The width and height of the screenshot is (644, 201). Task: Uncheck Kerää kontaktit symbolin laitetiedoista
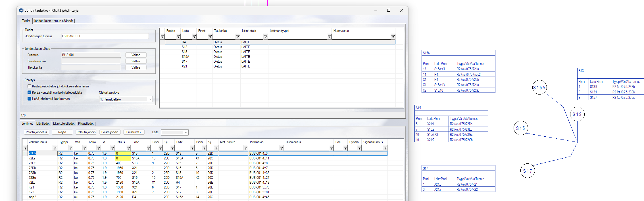pyautogui.click(x=29, y=93)
